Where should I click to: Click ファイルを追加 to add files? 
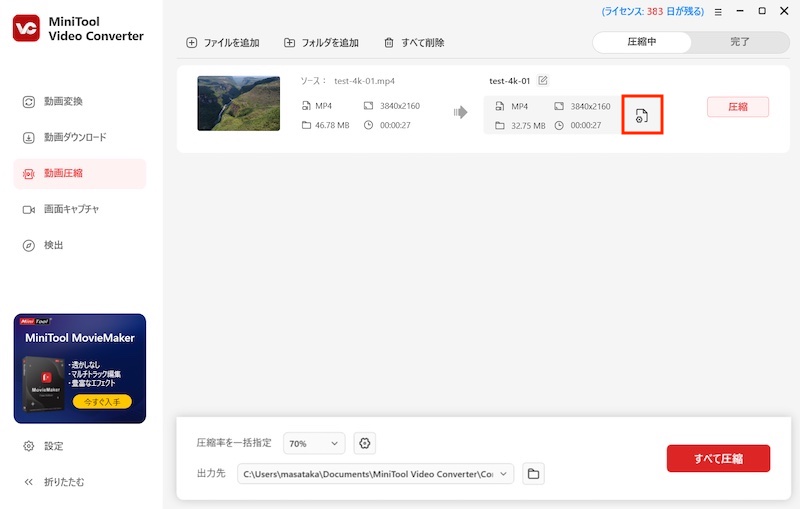(x=222, y=43)
